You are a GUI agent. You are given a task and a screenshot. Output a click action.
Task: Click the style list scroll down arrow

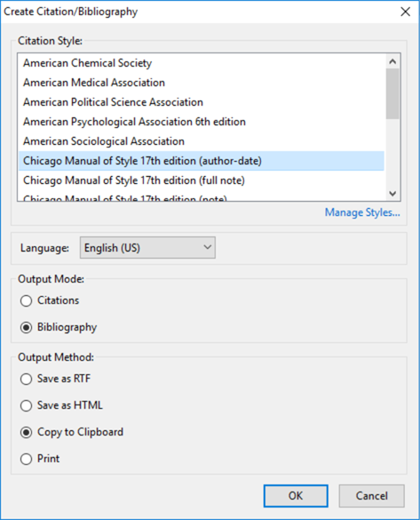point(392,194)
